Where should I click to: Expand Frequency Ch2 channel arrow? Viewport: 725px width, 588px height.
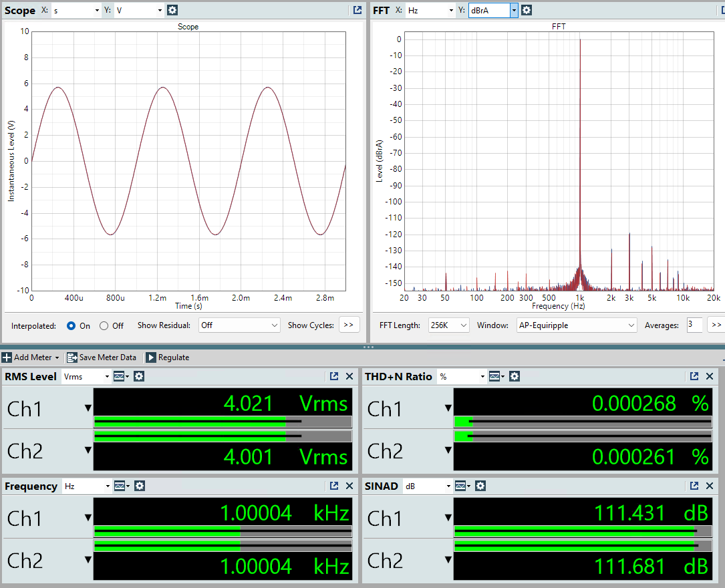point(88,559)
